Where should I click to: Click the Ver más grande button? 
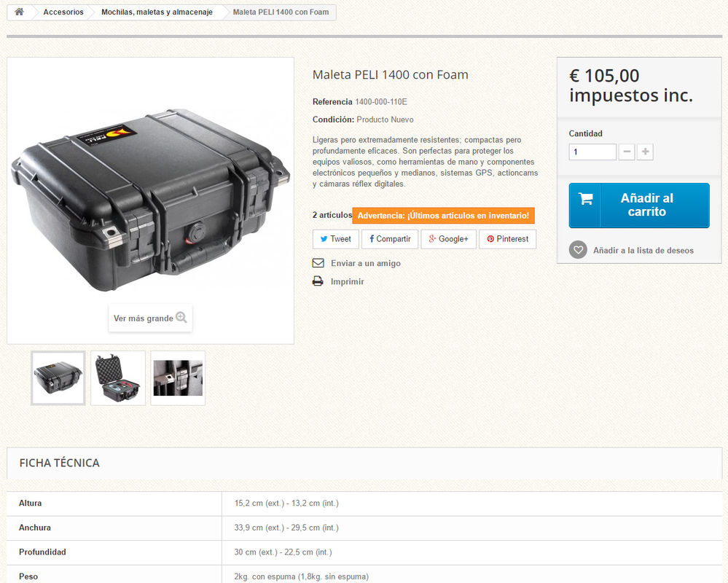150,318
